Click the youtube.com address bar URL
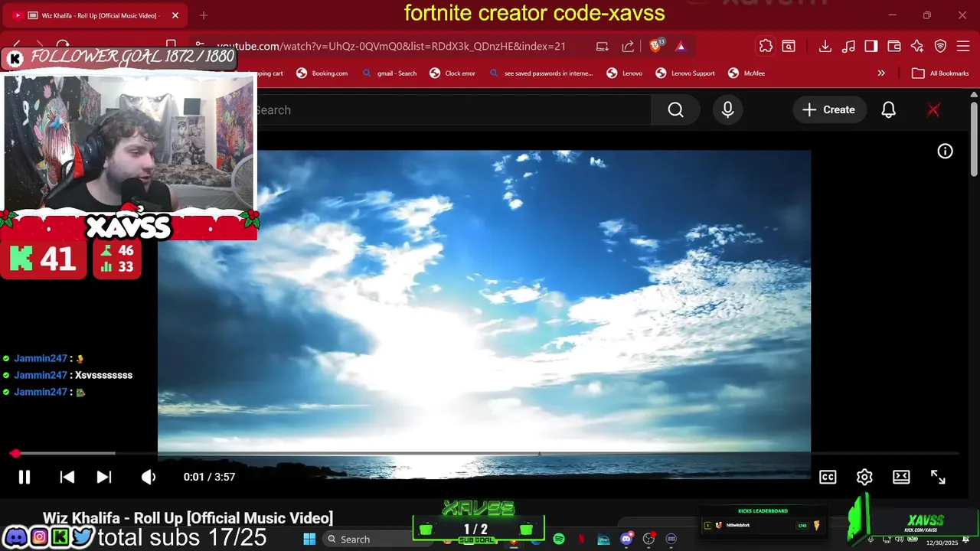Viewport: 980px width, 551px height. [x=391, y=47]
